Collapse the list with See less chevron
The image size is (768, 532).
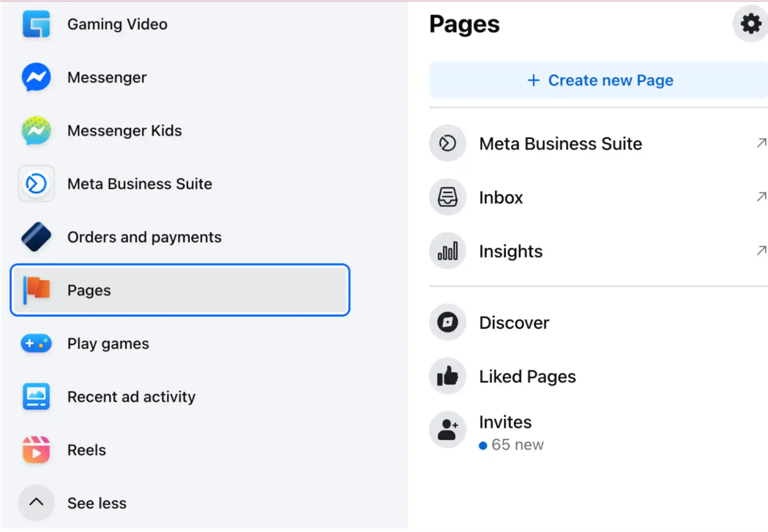(x=36, y=503)
